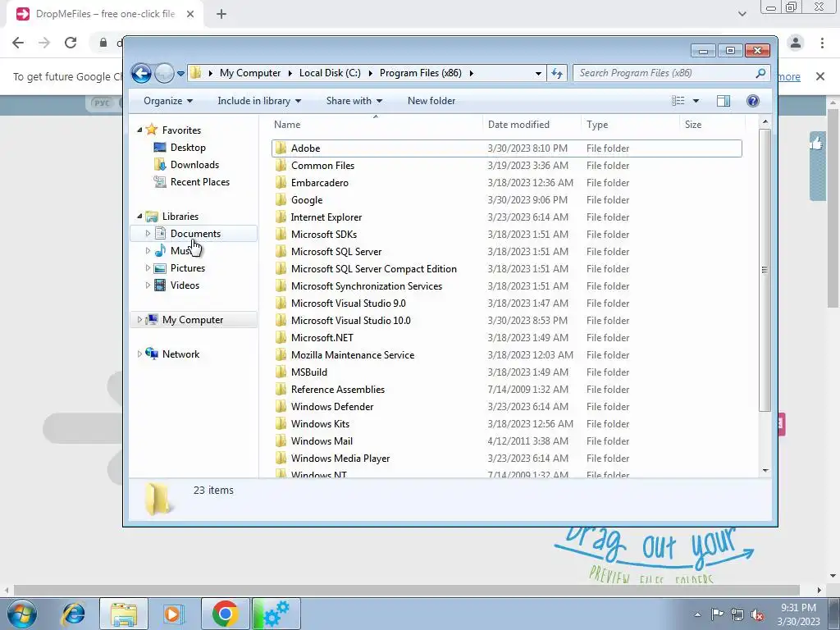Open the address bar previous locations dropdown
The width and height of the screenshot is (840, 630).
pos(538,73)
